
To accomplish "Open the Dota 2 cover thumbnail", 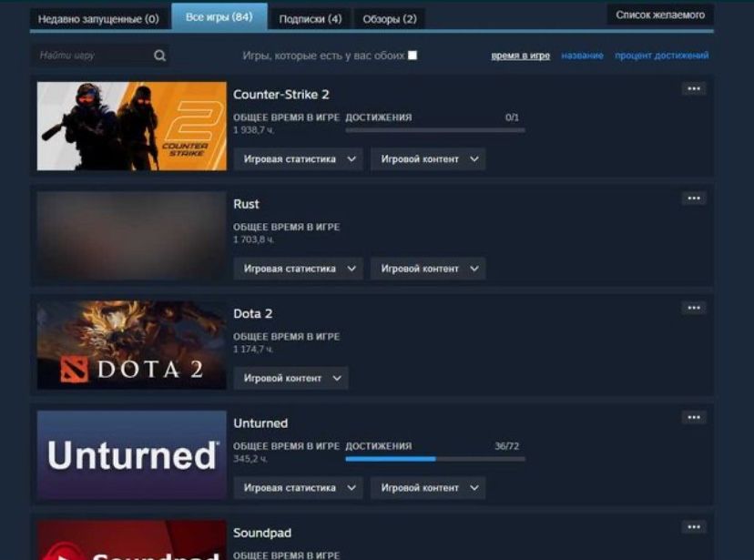I will point(132,345).
